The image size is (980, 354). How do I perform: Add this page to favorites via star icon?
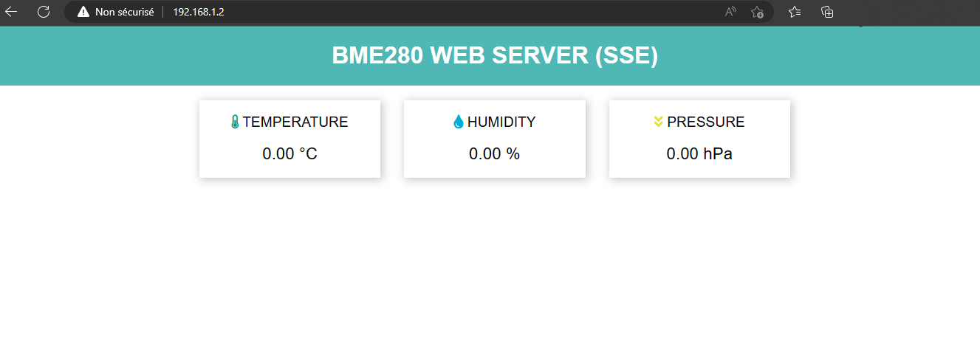pyautogui.click(x=757, y=12)
